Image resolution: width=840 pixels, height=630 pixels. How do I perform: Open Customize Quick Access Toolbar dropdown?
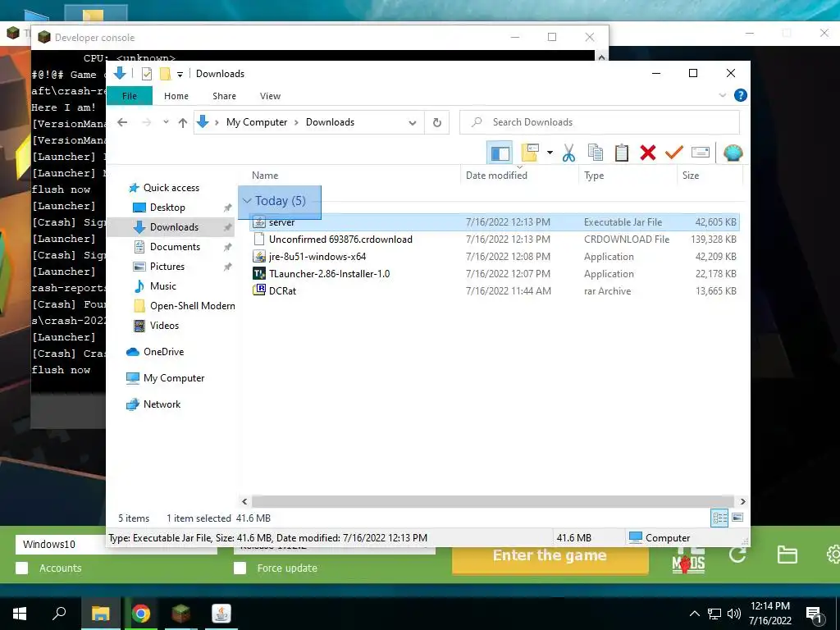click(180, 74)
